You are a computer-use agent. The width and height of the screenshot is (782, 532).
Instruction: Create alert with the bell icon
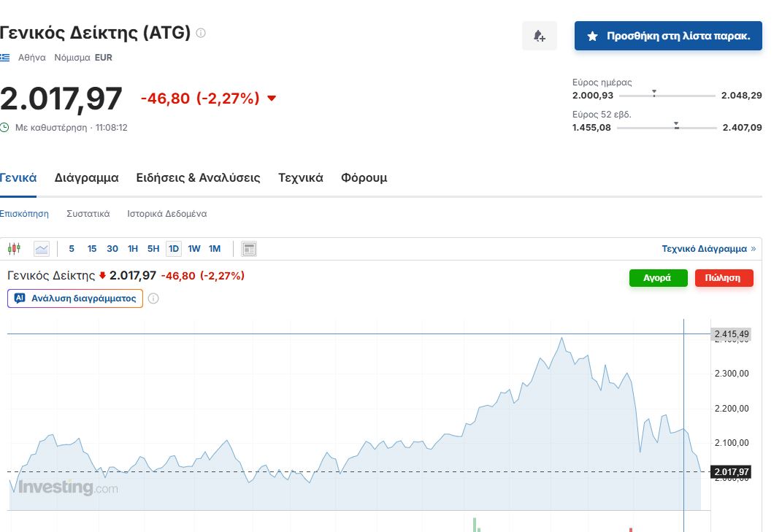point(540,36)
